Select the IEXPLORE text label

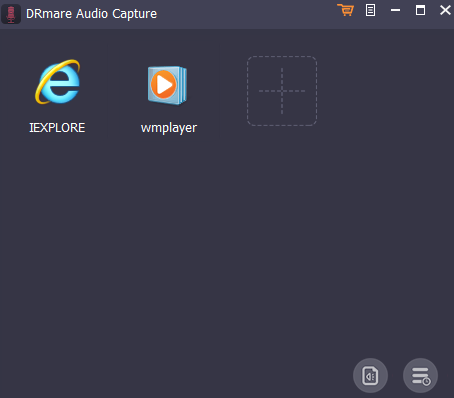point(57,128)
